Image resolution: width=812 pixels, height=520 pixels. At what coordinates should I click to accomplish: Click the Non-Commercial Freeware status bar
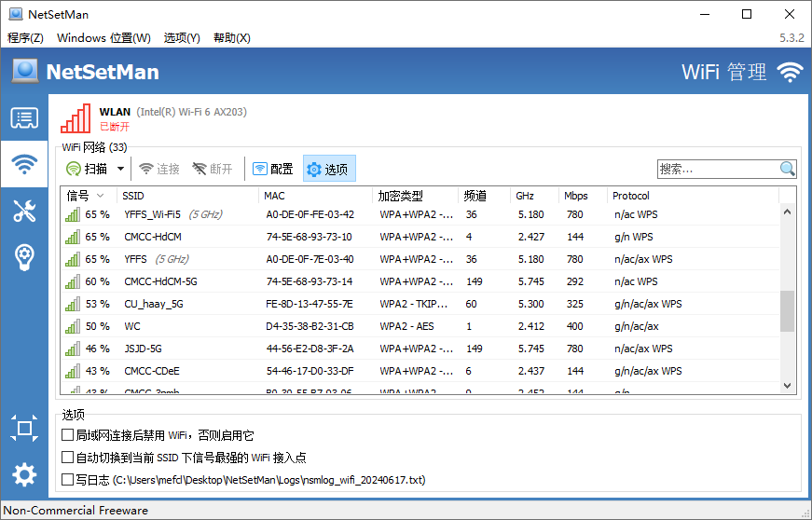coord(76,511)
